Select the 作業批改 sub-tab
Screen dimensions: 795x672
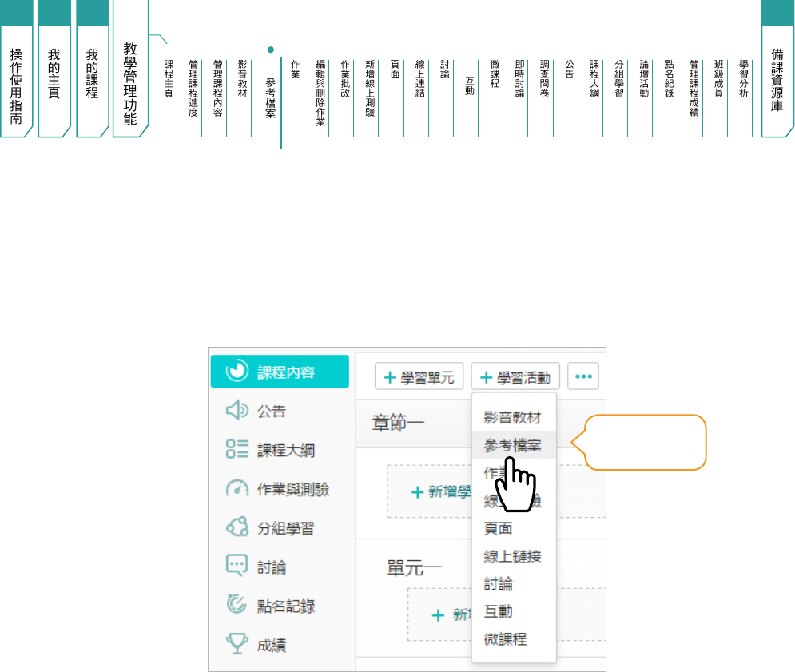(346, 98)
